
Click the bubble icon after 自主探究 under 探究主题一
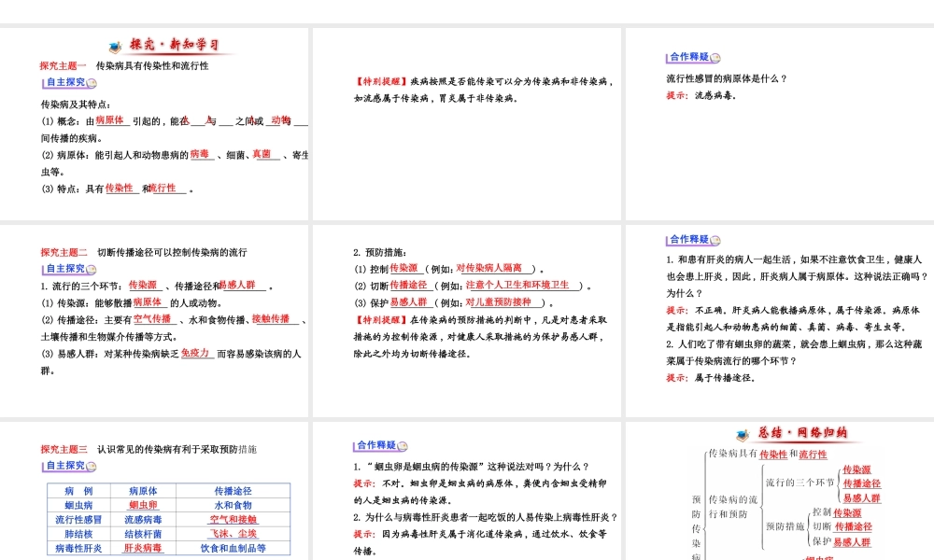(x=92, y=83)
